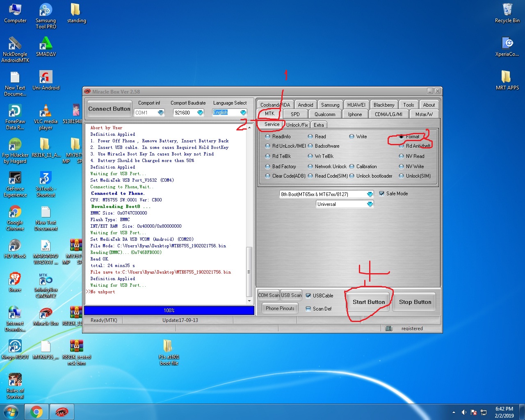Launch FonePaw Data Recovery icon

[15, 117]
